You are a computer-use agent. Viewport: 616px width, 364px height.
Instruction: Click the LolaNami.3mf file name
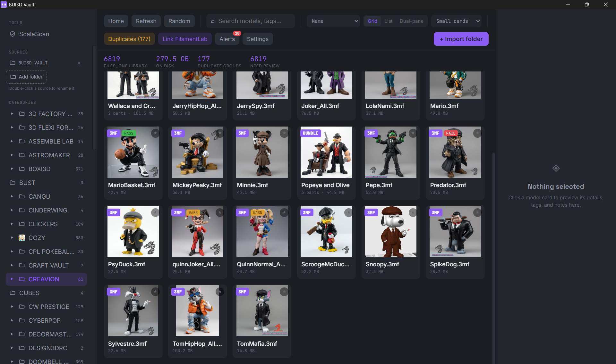coord(385,106)
